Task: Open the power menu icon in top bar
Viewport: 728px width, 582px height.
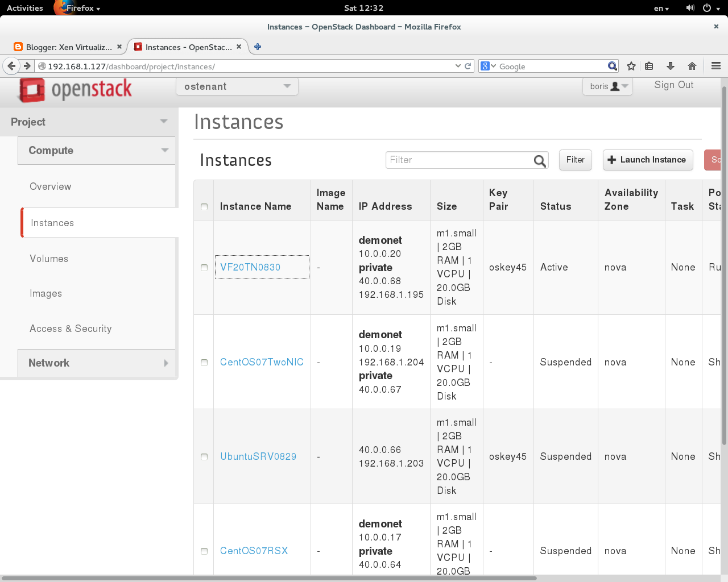Action: pos(710,8)
